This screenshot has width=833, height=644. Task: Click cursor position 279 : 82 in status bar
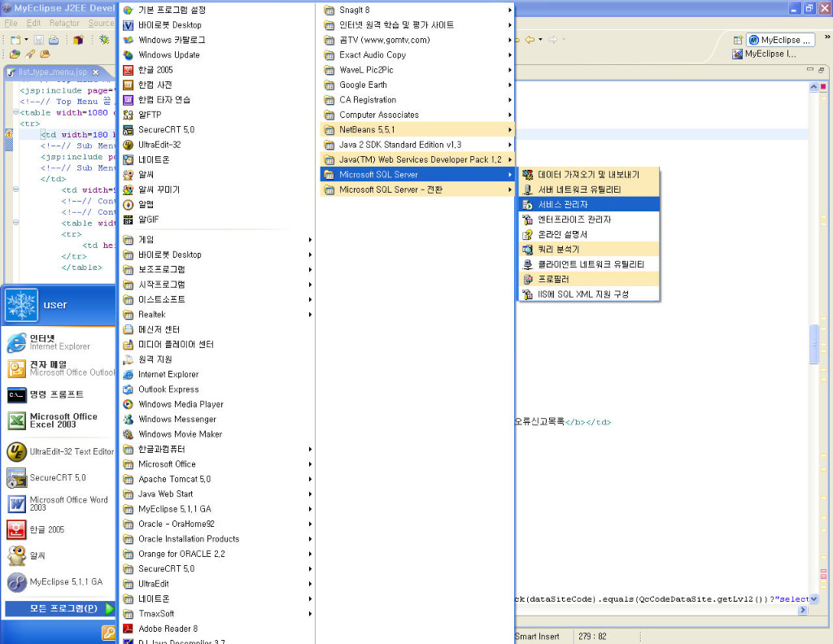point(592,636)
